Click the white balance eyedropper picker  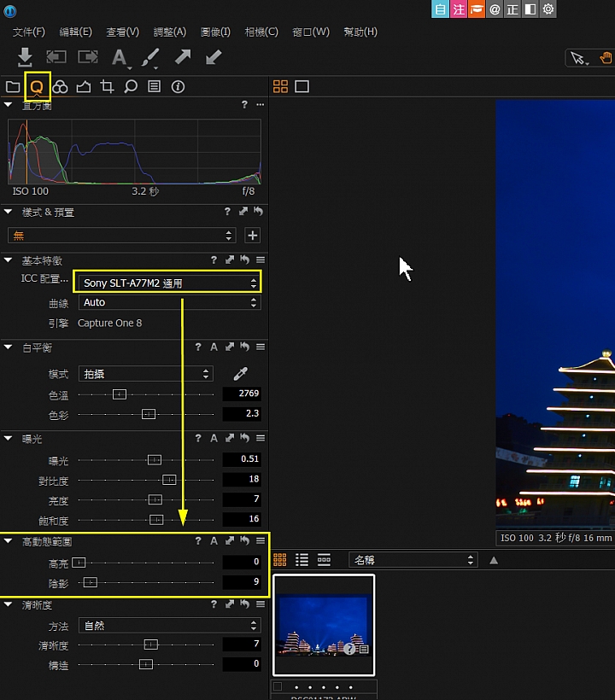240,374
